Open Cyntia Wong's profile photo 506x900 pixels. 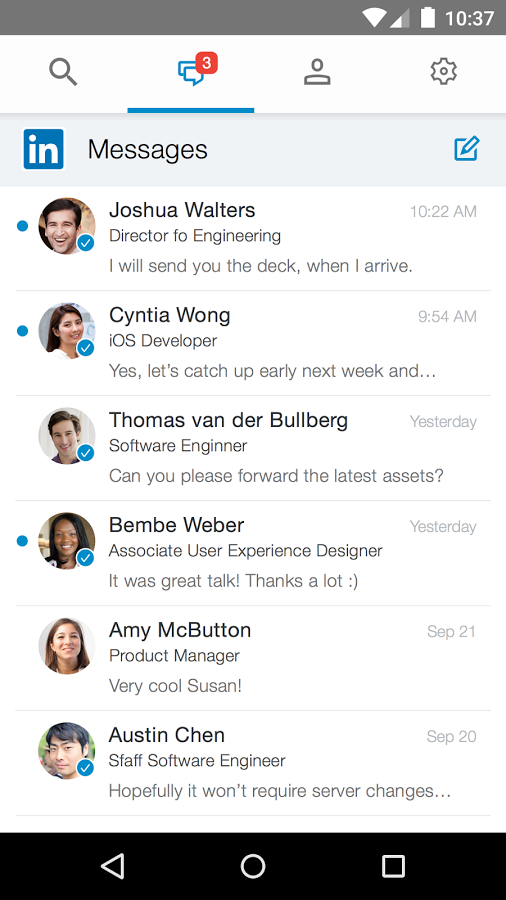[67, 331]
